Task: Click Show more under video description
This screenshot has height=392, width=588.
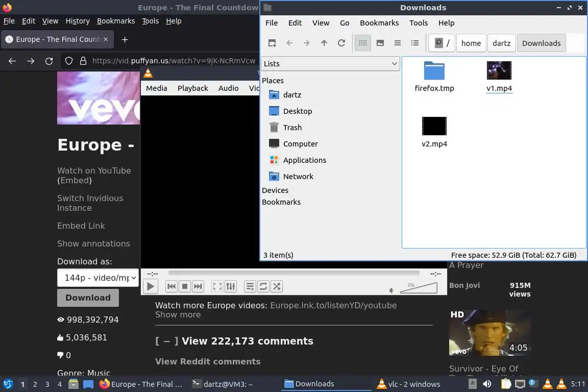Action: (178, 315)
